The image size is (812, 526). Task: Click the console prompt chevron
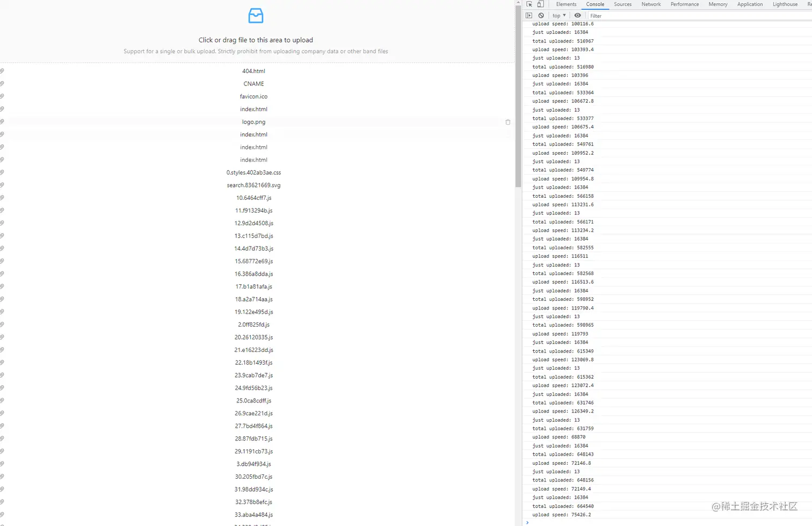527,522
